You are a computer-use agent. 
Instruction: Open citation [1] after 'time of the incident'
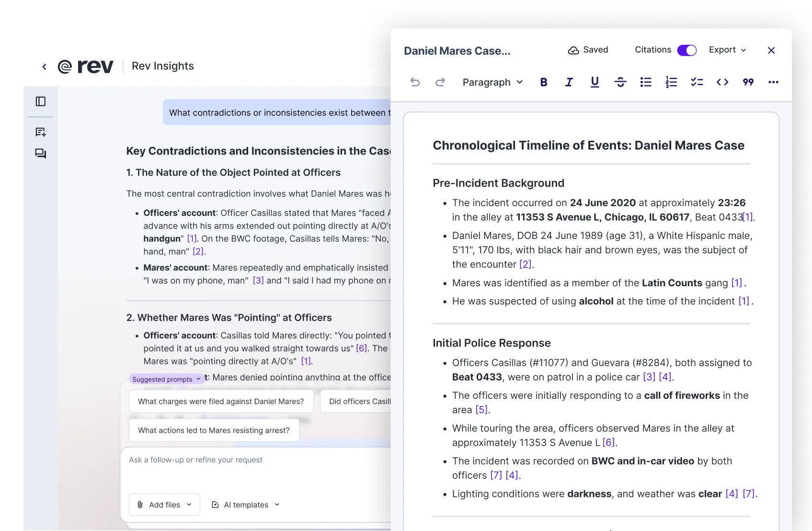tap(743, 301)
